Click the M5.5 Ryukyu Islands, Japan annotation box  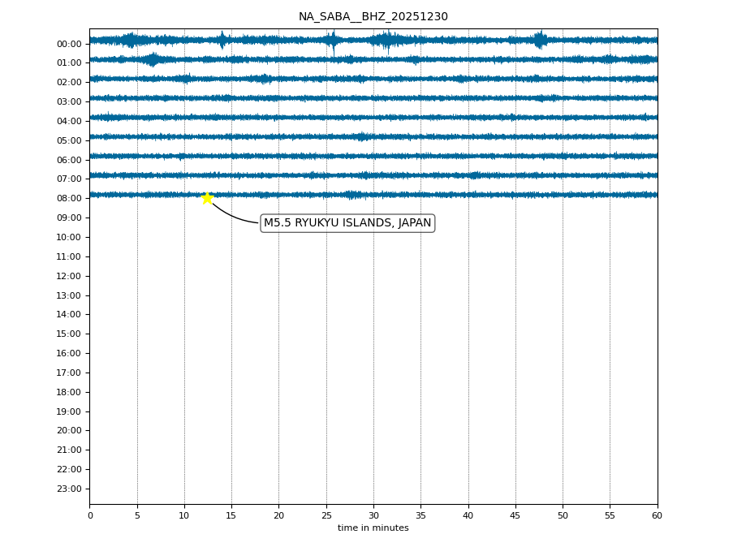point(347,223)
